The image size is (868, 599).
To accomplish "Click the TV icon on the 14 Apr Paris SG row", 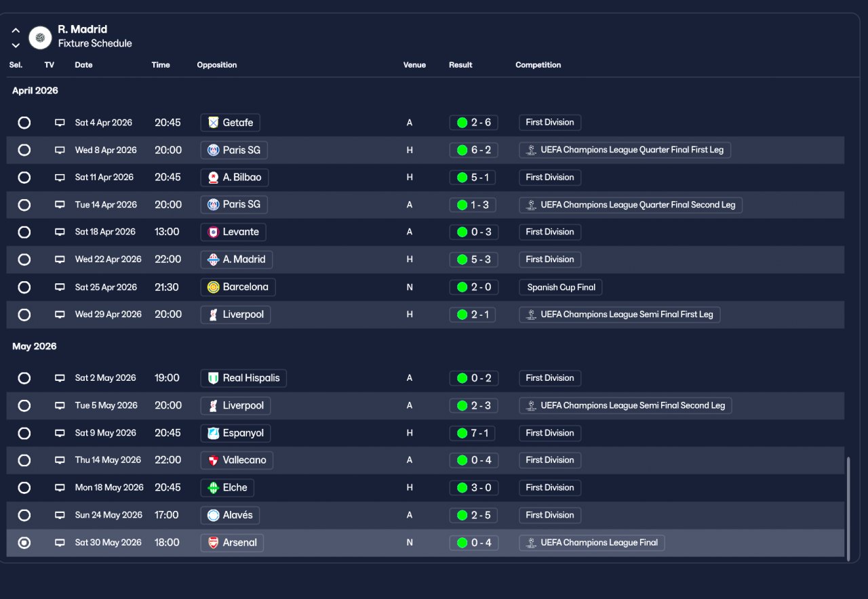I will tap(60, 205).
